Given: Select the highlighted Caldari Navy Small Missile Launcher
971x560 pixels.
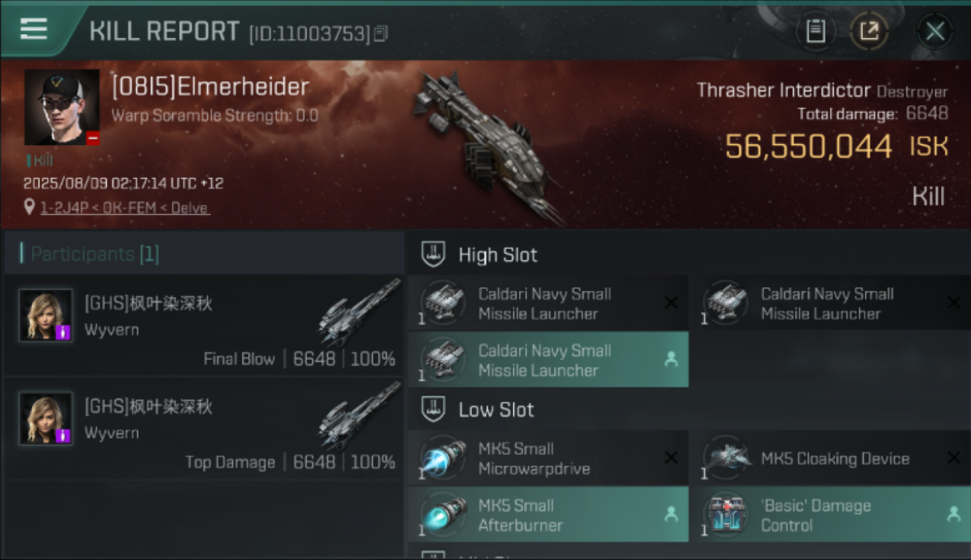Looking at the screenshot, I should [x=548, y=359].
